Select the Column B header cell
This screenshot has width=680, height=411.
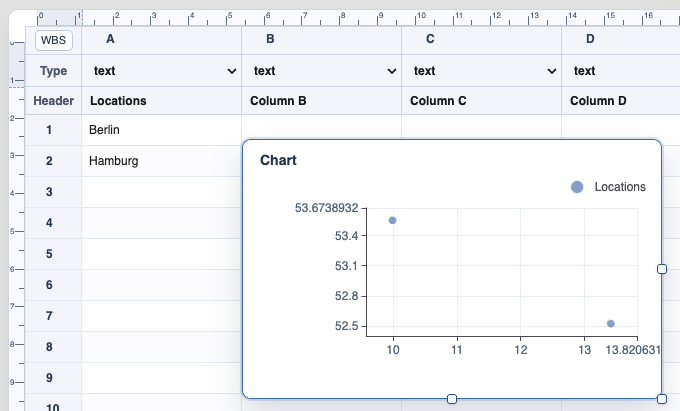coord(321,101)
